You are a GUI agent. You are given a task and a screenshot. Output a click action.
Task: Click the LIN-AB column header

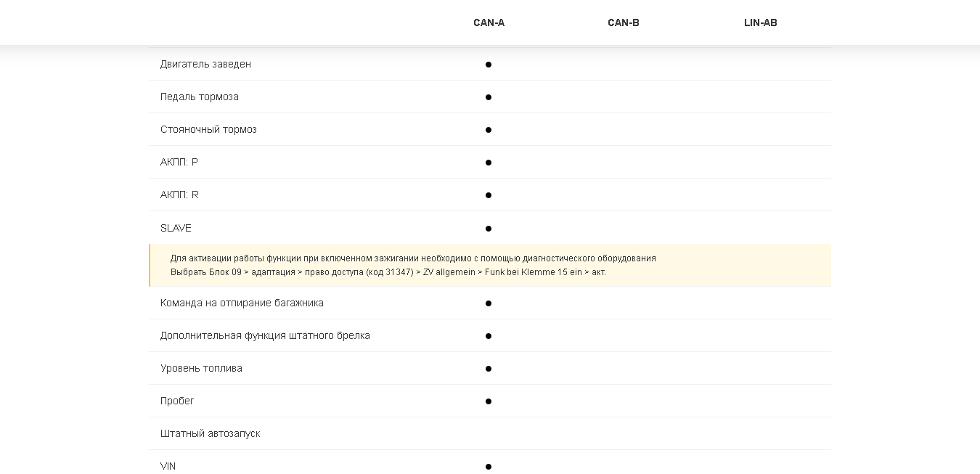(x=760, y=23)
